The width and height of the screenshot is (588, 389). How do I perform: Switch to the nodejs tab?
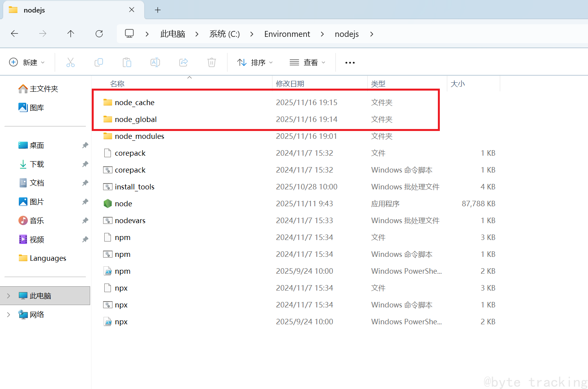[34, 10]
